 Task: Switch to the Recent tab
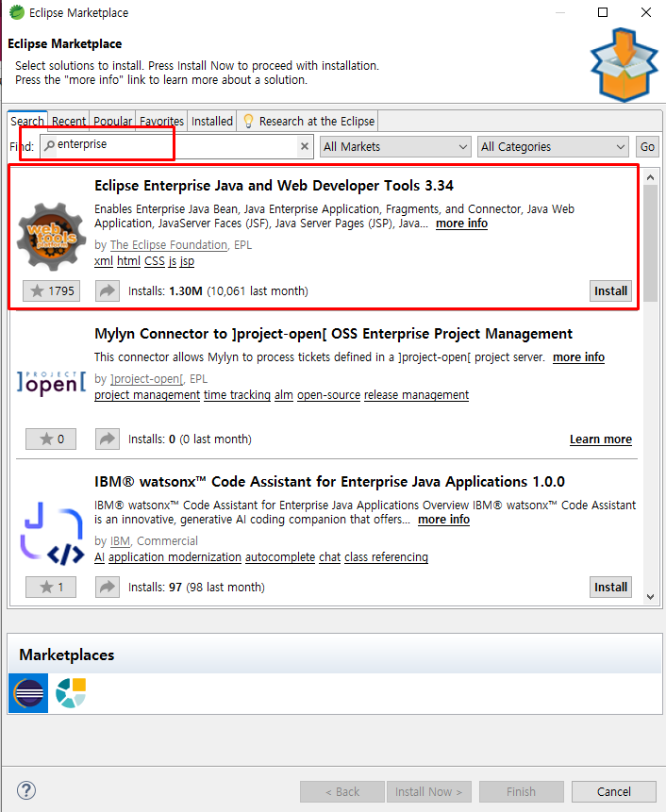coord(68,121)
